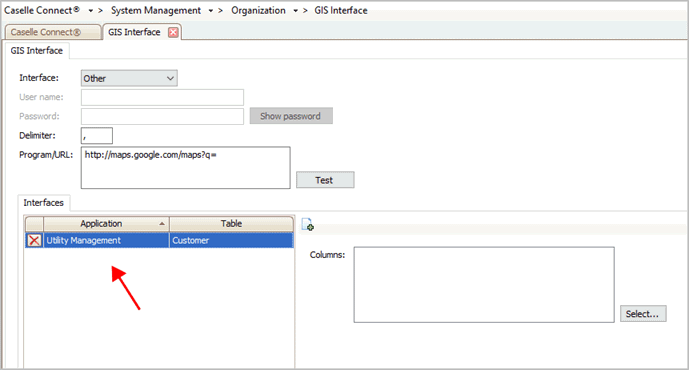The image size is (689, 370).
Task: Click the Columns list box
Action: [x=484, y=285]
